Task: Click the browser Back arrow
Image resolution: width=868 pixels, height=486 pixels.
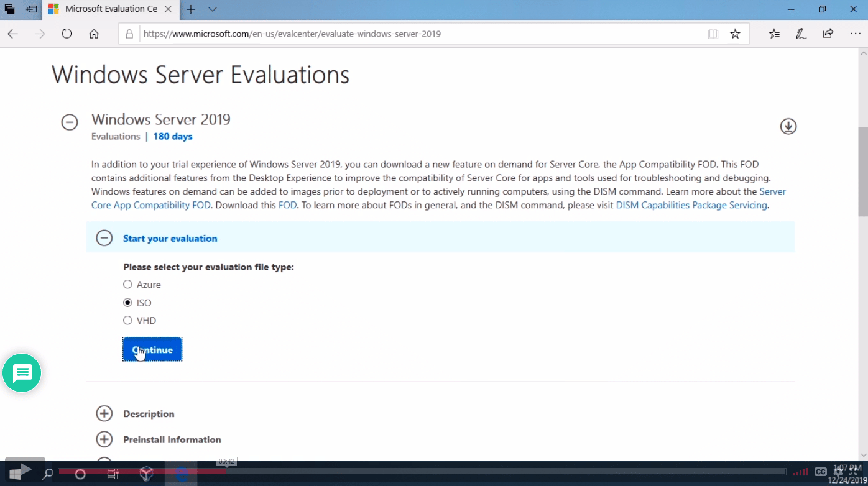Action: point(12,34)
